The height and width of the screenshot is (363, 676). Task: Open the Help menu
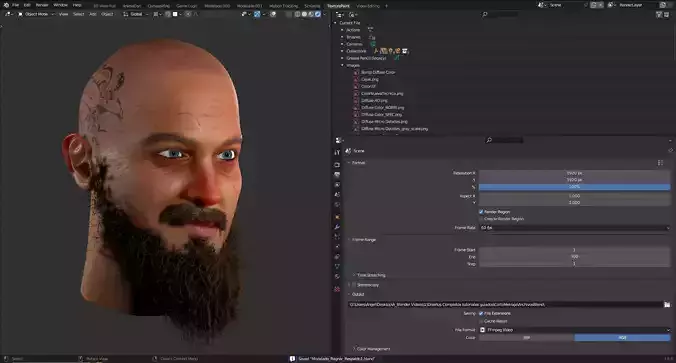(x=77, y=5)
